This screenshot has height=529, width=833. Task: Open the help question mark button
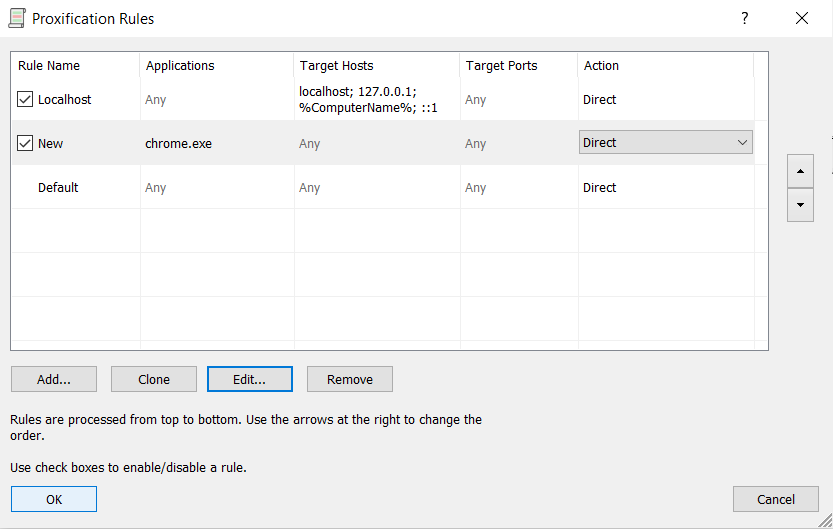[x=744, y=18]
